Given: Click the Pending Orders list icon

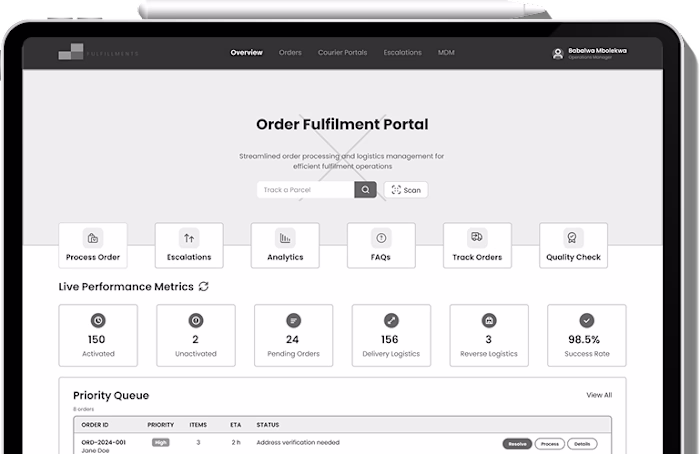Looking at the screenshot, I should tap(293, 320).
